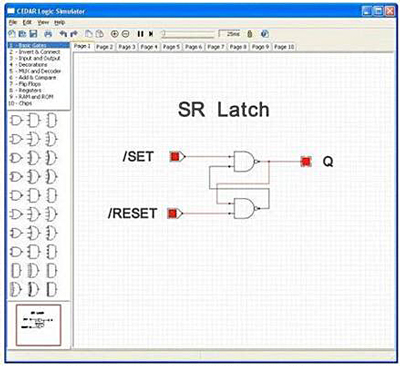Select the MUX and Decoder category
The width and height of the screenshot is (400, 366).
click(x=35, y=71)
